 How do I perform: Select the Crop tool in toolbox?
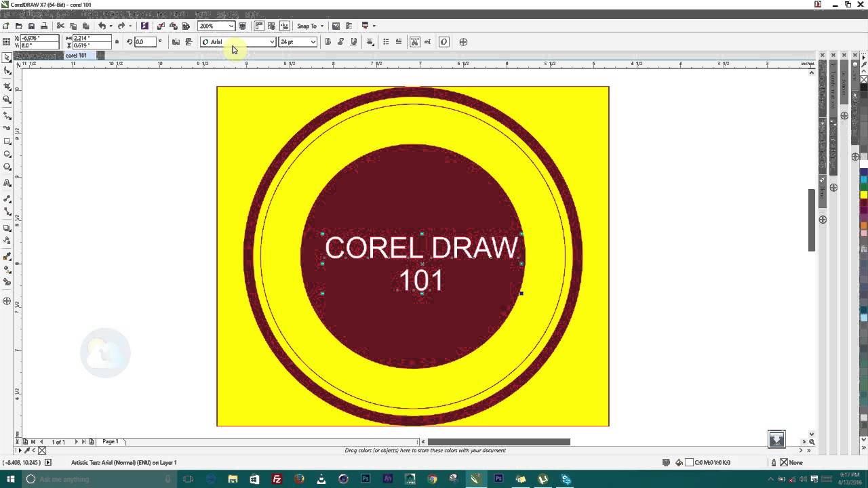7,86
